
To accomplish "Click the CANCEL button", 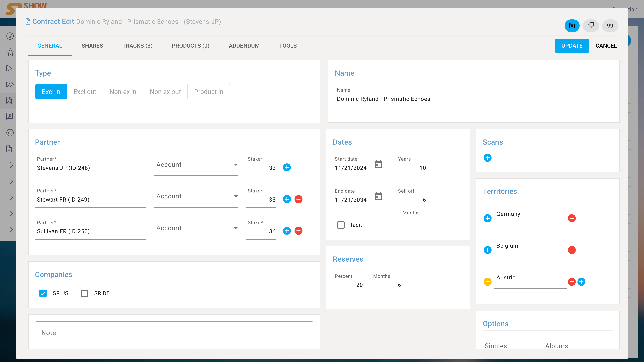I will tap(606, 46).
